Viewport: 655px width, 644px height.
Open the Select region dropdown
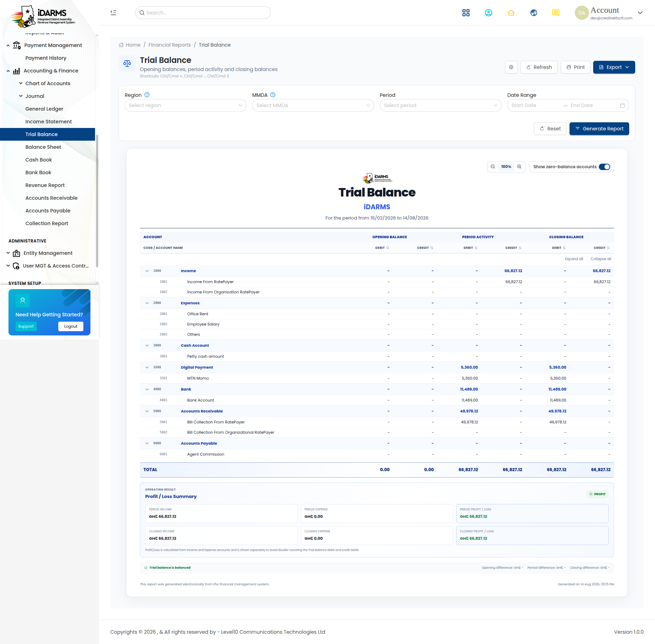click(x=185, y=105)
